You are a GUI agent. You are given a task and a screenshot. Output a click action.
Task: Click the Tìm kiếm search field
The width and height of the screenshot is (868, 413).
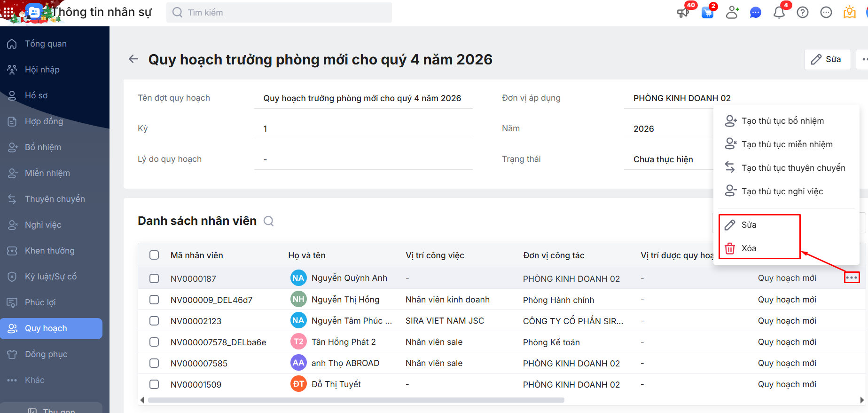coord(282,13)
